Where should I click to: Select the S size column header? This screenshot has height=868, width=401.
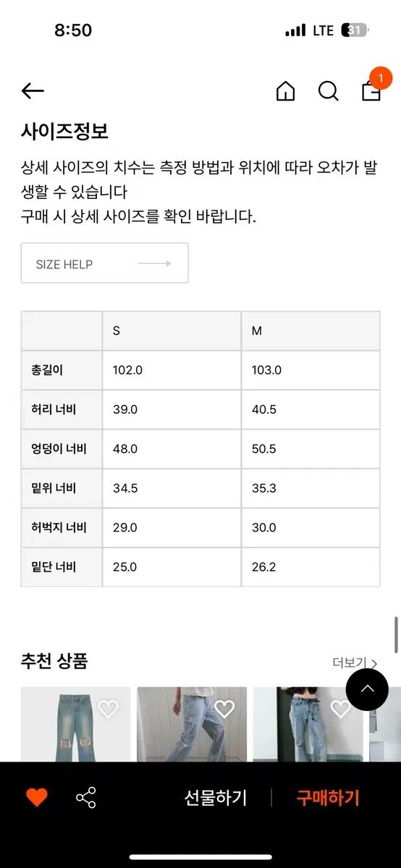tap(172, 331)
